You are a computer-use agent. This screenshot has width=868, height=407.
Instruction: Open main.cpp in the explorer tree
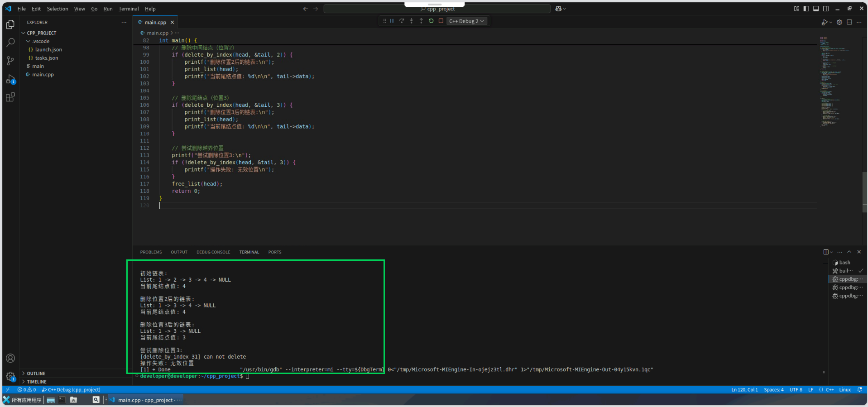pos(76,75)
